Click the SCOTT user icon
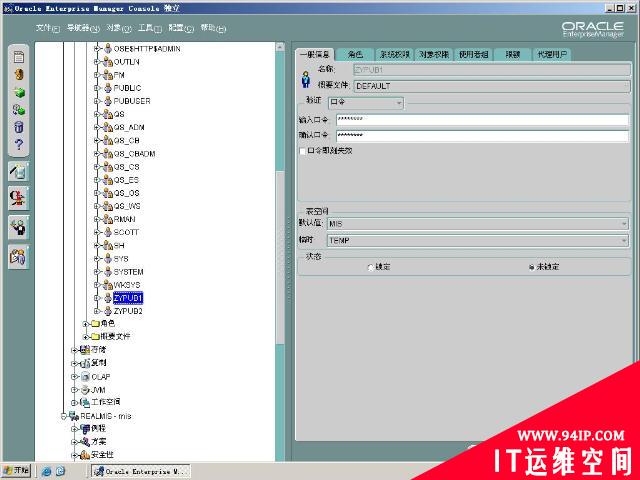 coord(108,232)
